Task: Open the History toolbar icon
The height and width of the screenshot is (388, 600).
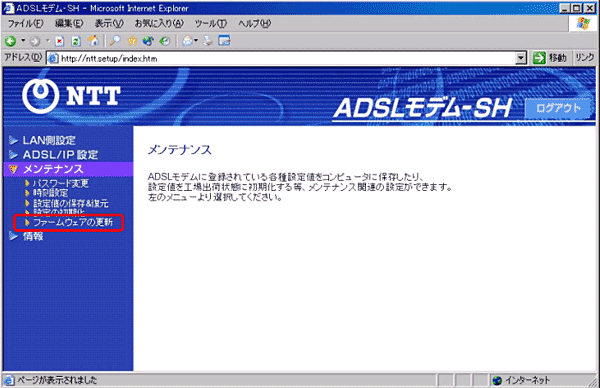Action: 165,41
